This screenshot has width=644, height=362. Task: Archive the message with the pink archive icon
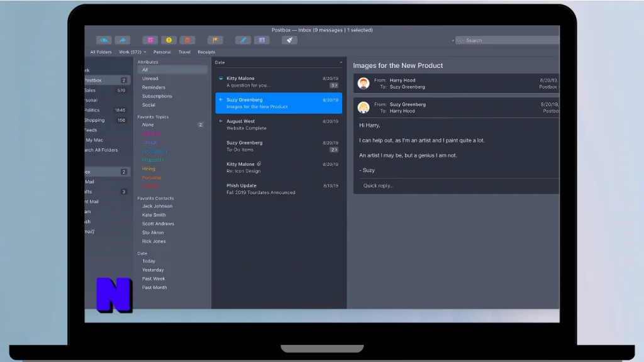tap(150, 40)
